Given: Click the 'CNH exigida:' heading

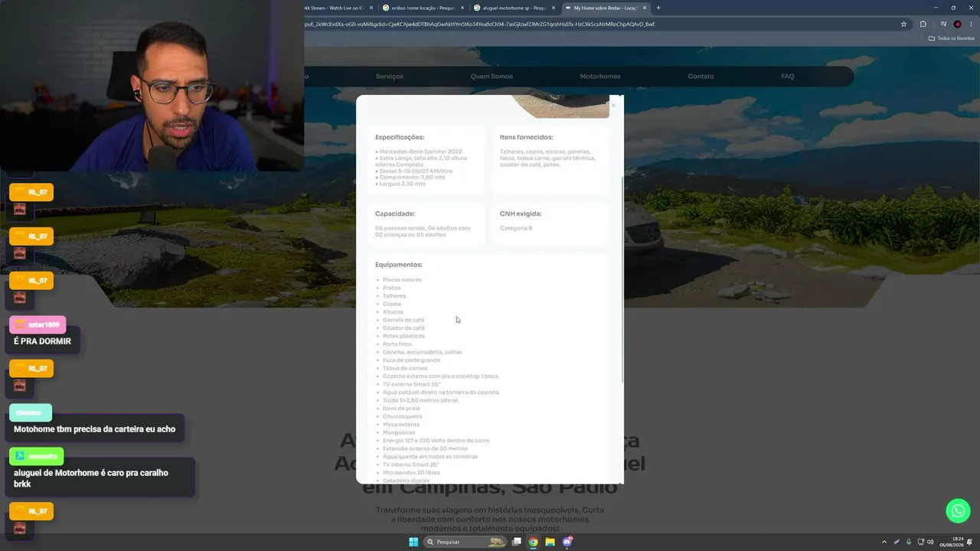Looking at the screenshot, I should click(521, 214).
